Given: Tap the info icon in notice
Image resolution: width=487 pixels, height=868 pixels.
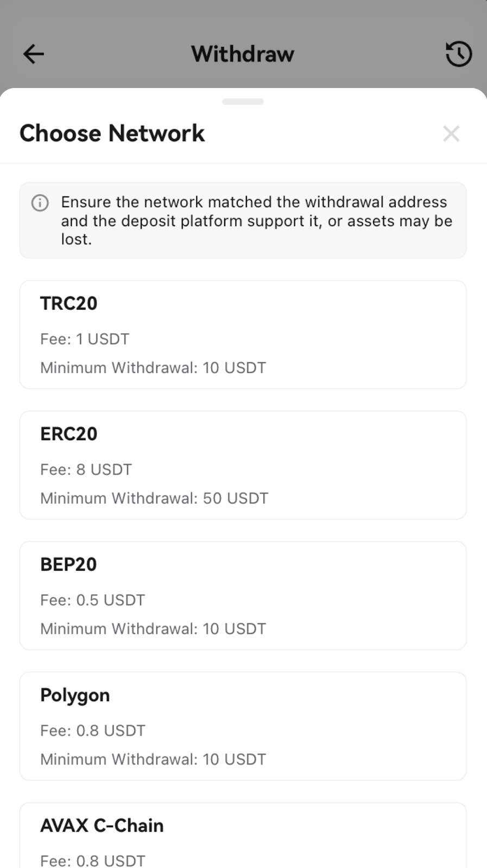Looking at the screenshot, I should click(40, 203).
